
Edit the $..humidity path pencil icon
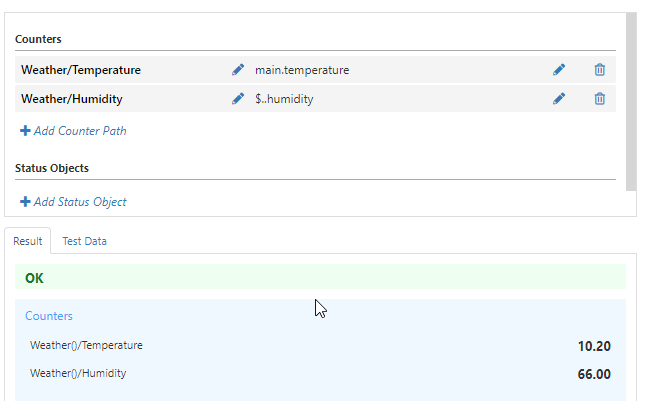(559, 99)
